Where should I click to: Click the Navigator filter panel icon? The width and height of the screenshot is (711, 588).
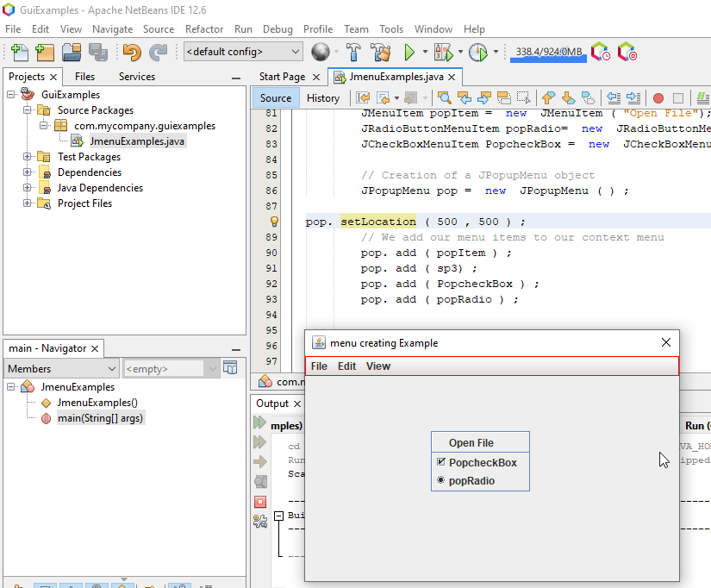pos(230,368)
